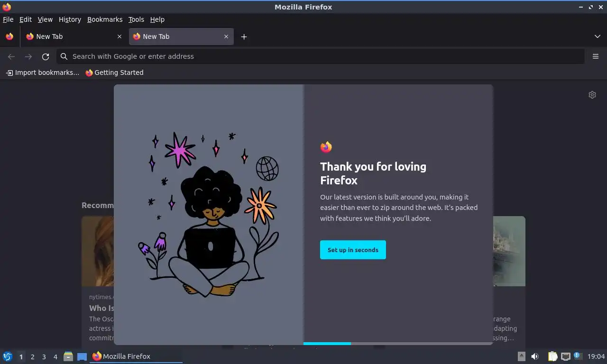Open the network tray icon

pyautogui.click(x=565, y=356)
